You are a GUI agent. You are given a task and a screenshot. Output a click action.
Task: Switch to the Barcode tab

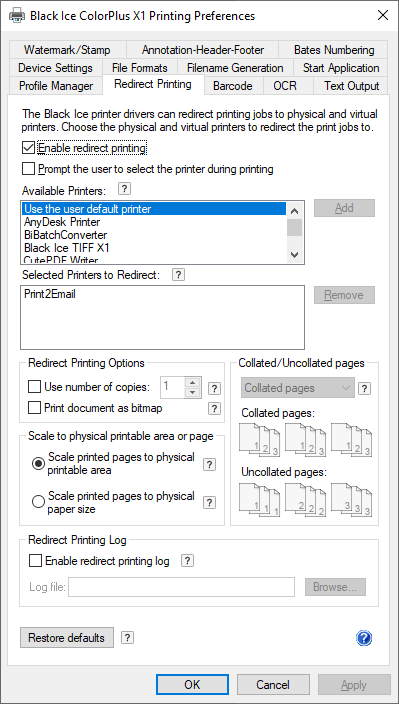point(232,86)
